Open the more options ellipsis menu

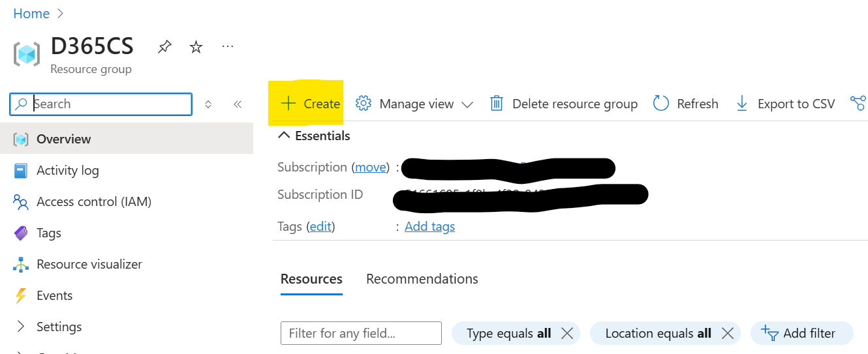(x=227, y=46)
